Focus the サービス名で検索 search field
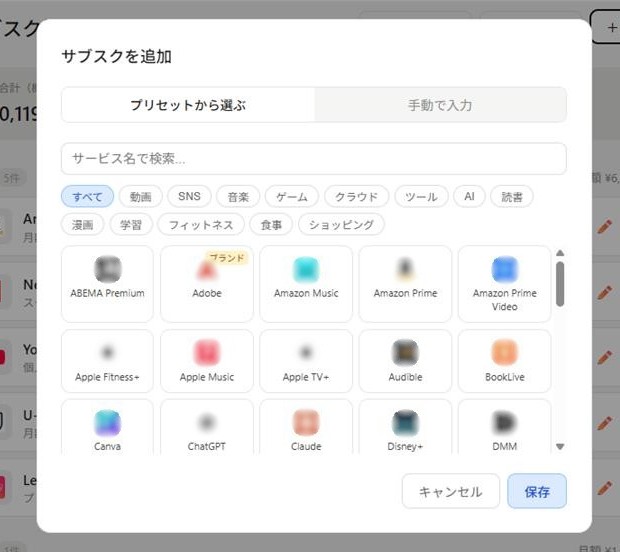This screenshot has width=620, height=552. click(x=313, y=159)
